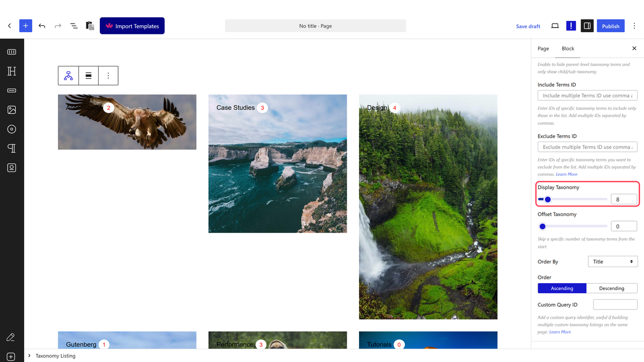Viewport: 644px width, 362px height.
Task: Focus the Custom Query ID field
Action: click(x=615, y=305)
